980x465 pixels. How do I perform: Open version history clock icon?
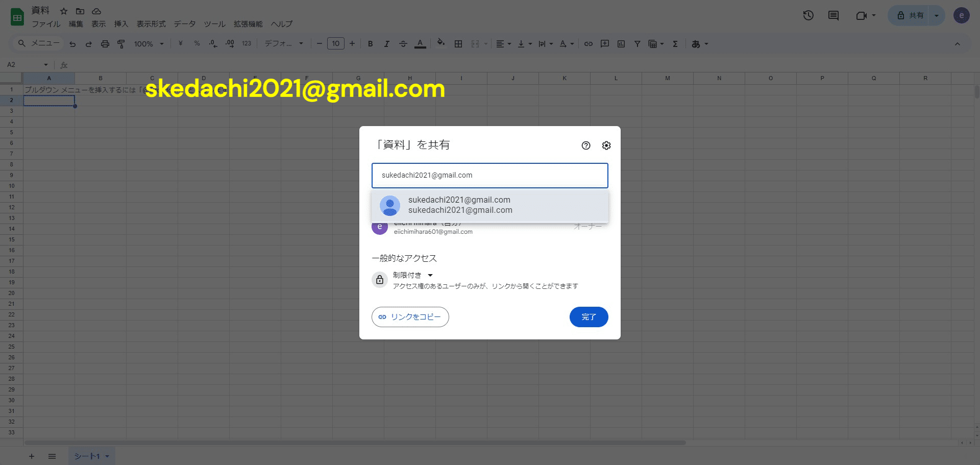tap(808, 15)
